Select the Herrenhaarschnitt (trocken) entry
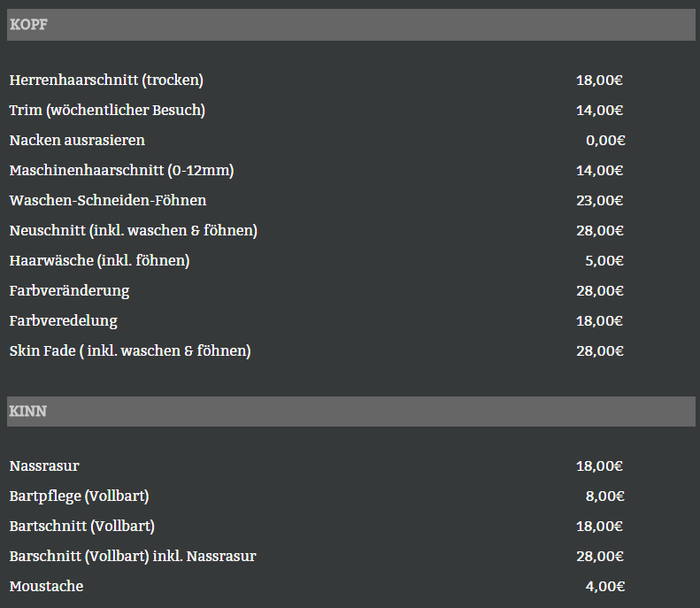Screen dimensions: 700x608 tap(106, 81)
